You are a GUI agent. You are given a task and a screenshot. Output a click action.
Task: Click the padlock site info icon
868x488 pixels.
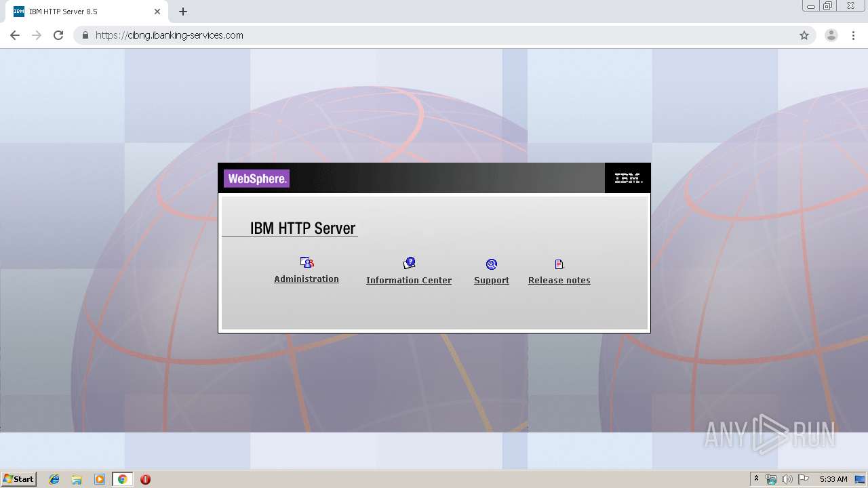click(85, 35)
